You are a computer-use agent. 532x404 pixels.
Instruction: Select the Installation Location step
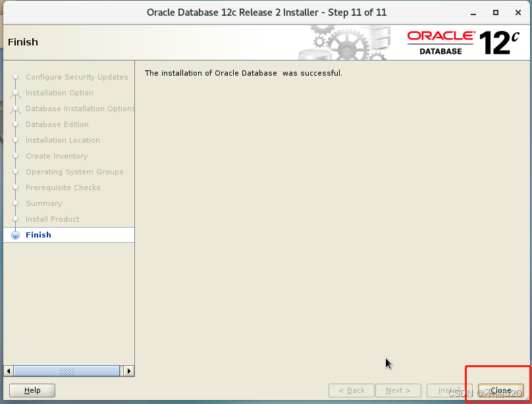click(63, 140)
